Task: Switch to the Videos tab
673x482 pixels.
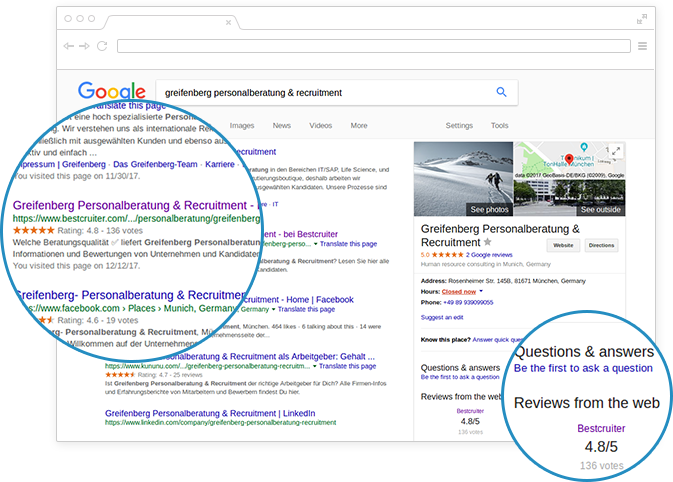Action: pyautogui.click(x=321, y=125)
